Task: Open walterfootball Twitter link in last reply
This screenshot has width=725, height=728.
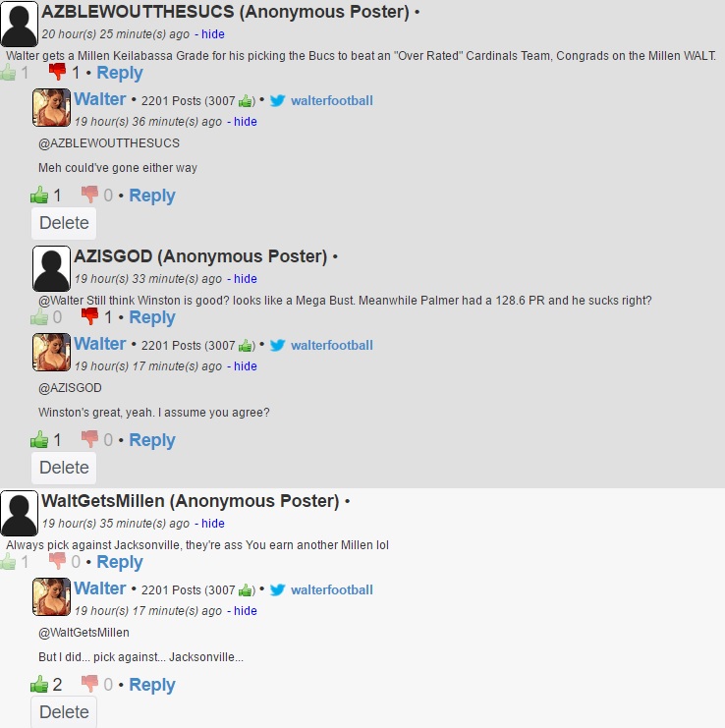Action: point(331,590)
